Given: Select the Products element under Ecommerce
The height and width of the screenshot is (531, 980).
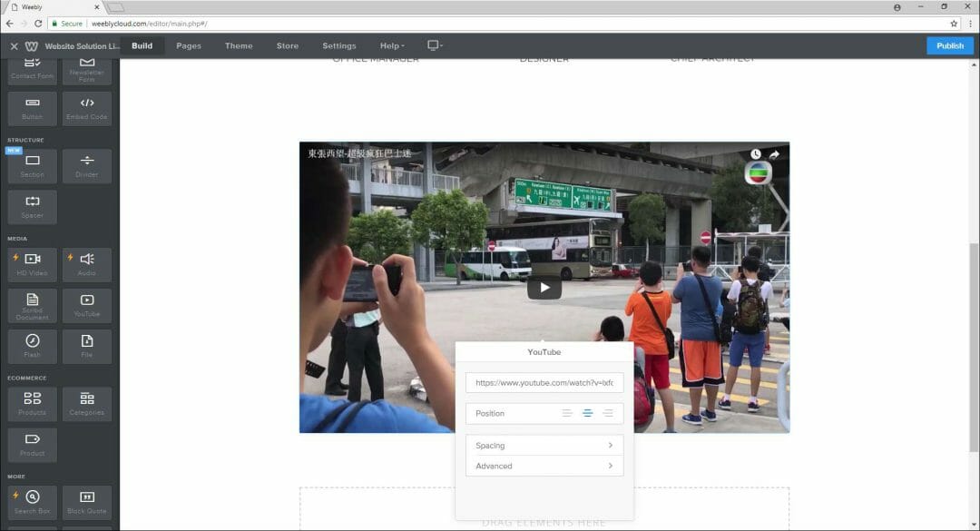Looking at the screenshot, I should (x=32, y=403).
